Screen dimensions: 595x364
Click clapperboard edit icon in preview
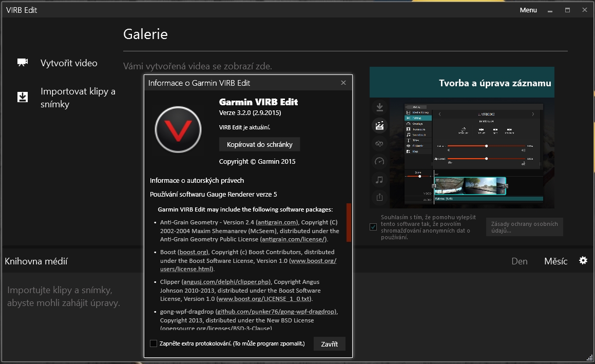[379, 126]
